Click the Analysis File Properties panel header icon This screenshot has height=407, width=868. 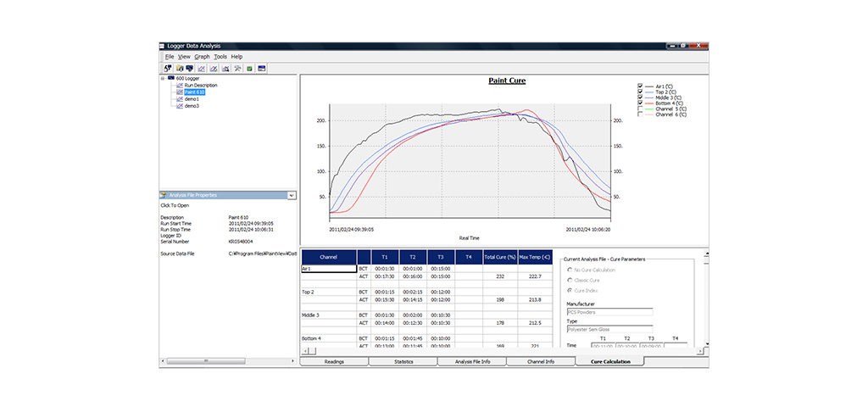tap(164, 195)
